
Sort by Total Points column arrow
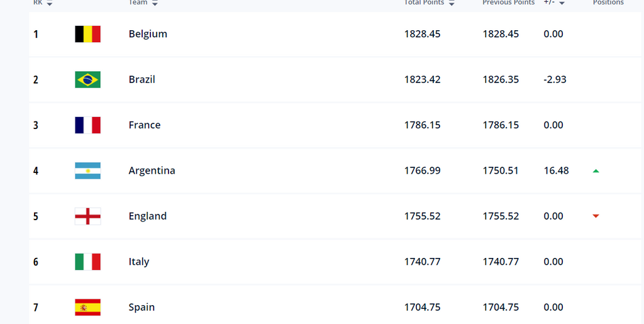(452, 3)
